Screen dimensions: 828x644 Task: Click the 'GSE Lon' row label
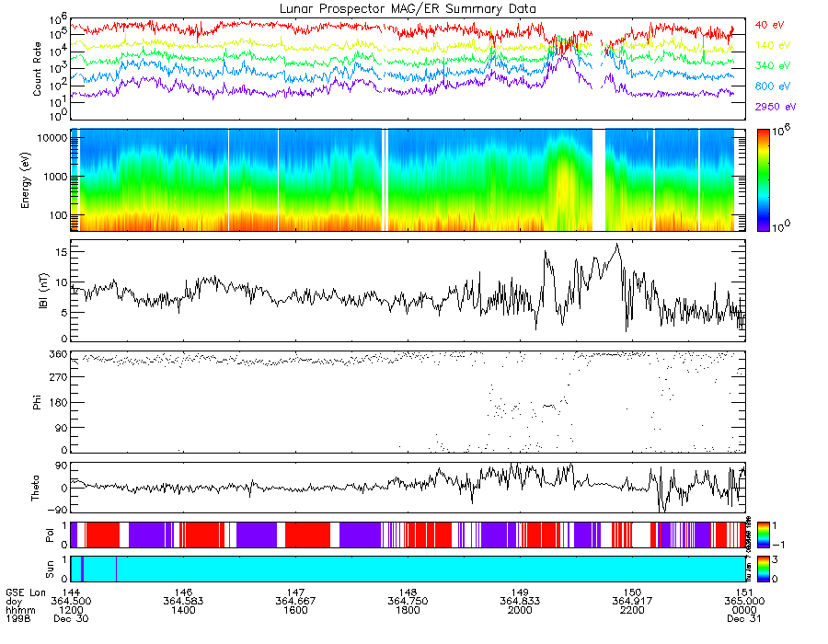[26, 592]
